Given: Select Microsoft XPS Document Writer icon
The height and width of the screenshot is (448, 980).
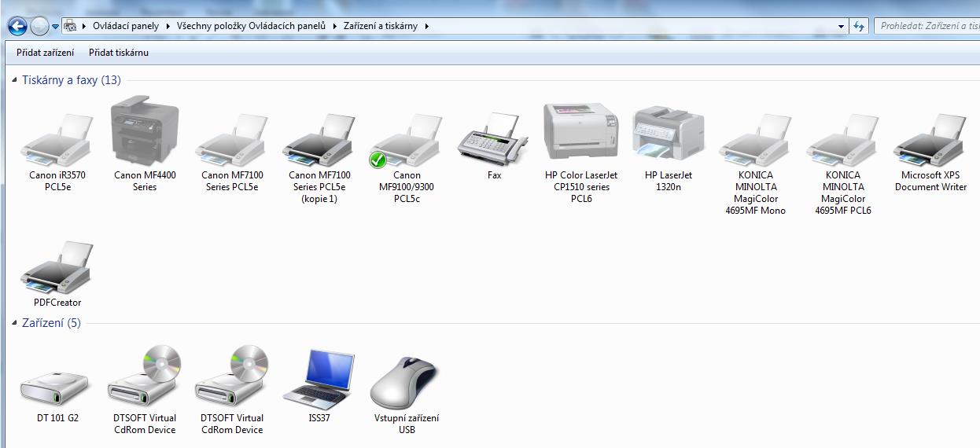Looking at the screenshot, I should tap(930, 140).
